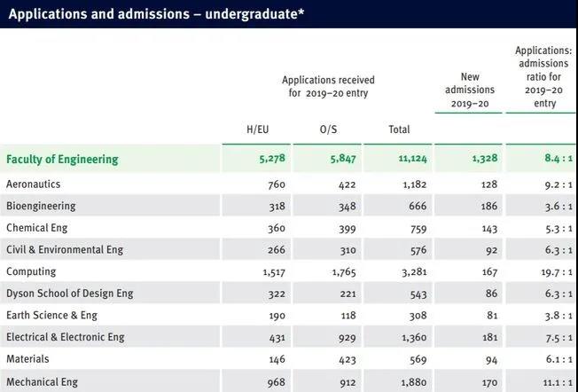Click the Electrical & Electronic Eng row label

click(x=66, y=337)
